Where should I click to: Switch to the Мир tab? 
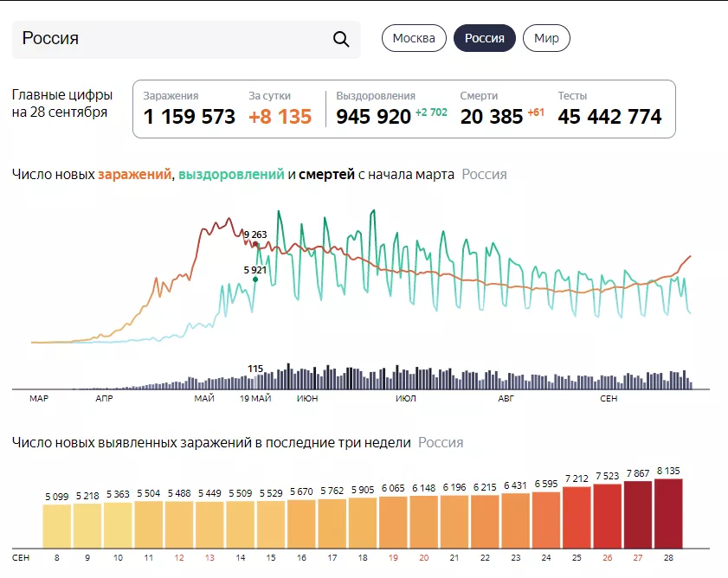click(x=546, y=38)
